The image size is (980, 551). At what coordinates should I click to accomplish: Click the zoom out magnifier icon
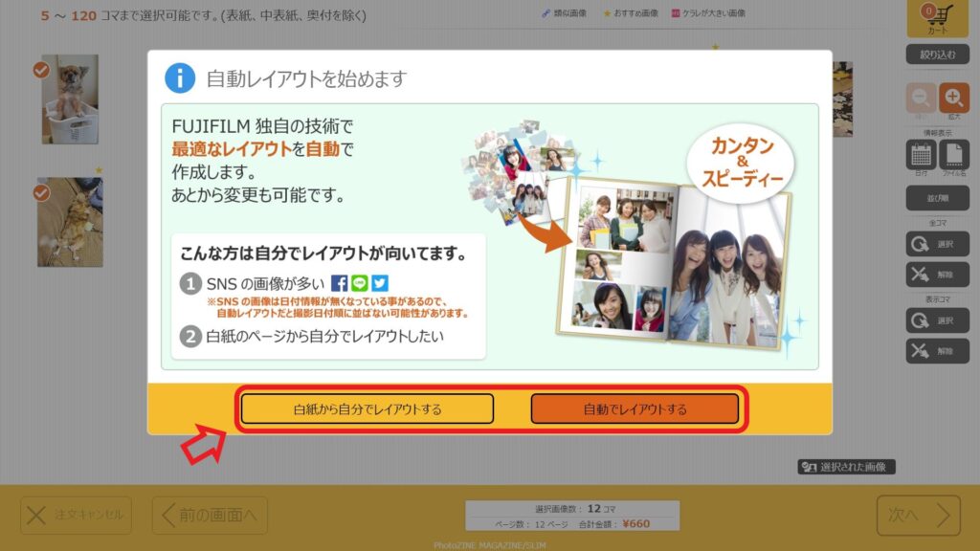coord(921,98)
